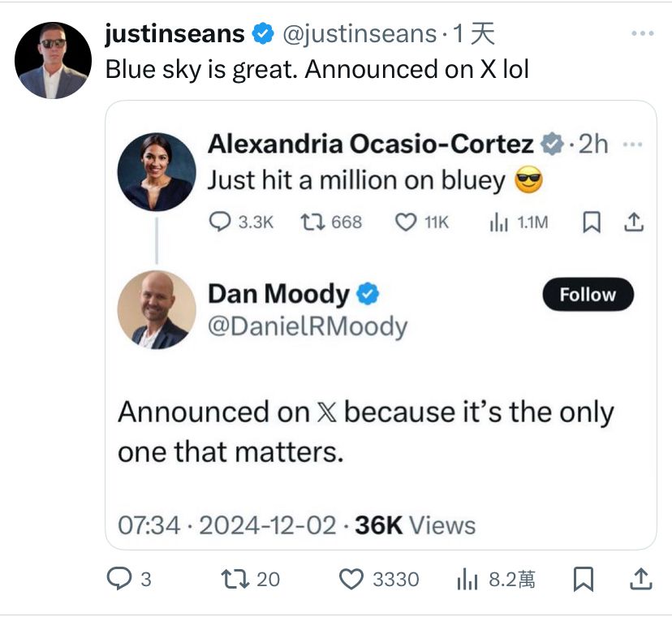
Task: Like the justinseans post
Action: [x=351, y=578]
